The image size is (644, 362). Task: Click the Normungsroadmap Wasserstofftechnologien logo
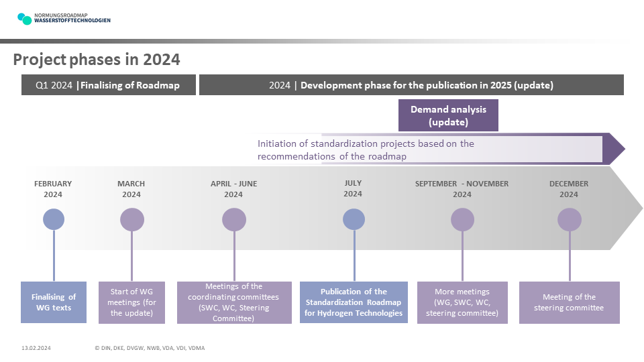64,19
